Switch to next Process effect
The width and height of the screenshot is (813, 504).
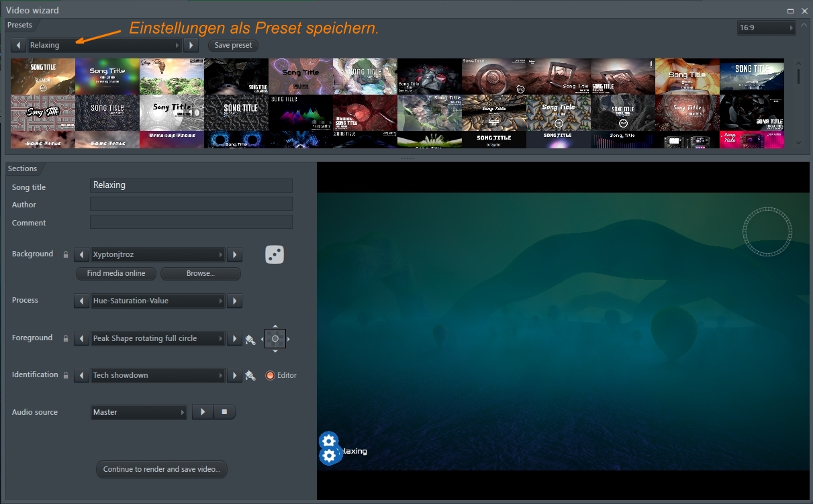[x=234, y=301]
